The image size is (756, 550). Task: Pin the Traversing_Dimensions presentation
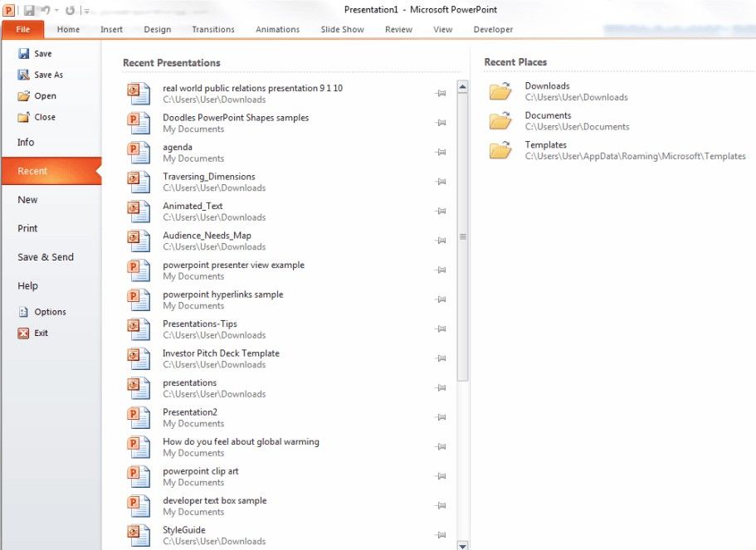(440, 181)
